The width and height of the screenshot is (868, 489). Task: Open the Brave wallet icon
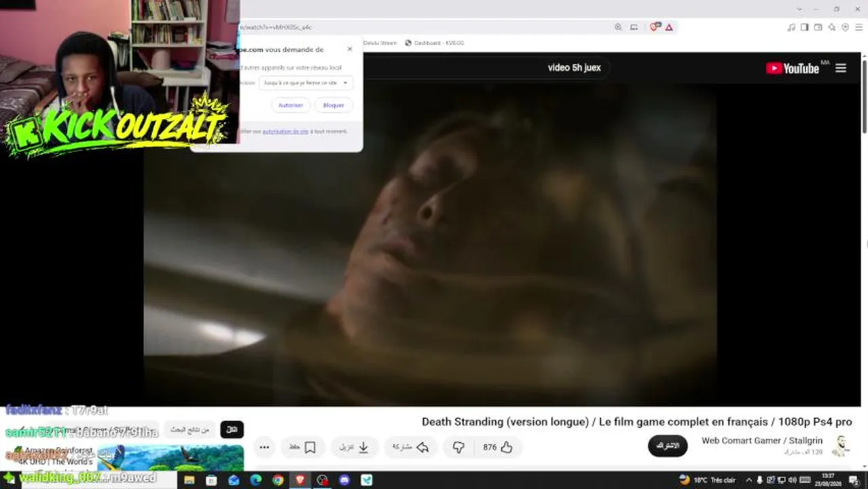(x=818, y=27)
